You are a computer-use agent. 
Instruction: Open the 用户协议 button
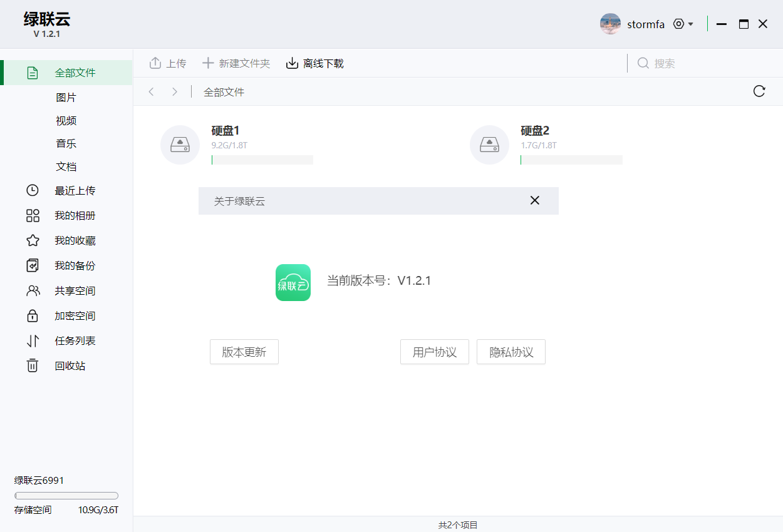pyautogui.click(x=435, y=352)
